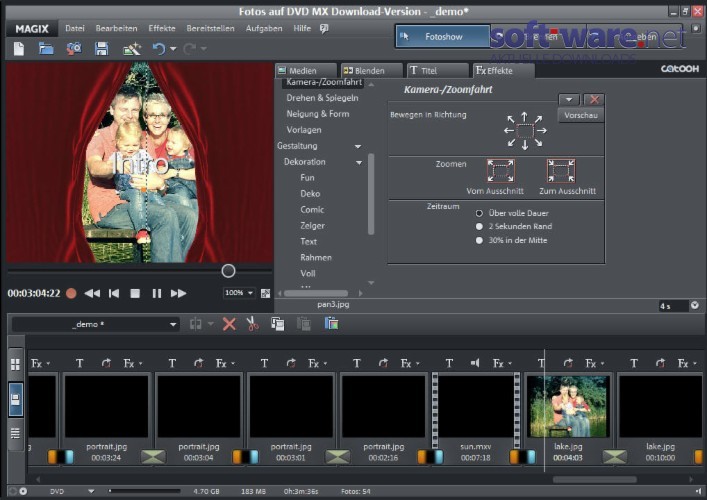
Task: Click the Vorschau button
Action: point(581,115)
